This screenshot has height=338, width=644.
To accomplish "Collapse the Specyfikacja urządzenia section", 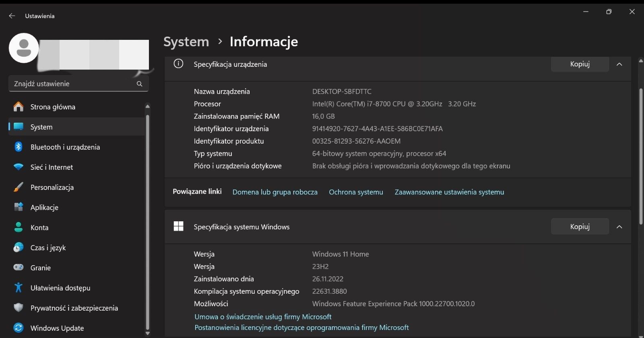I will tap(619, 64).
